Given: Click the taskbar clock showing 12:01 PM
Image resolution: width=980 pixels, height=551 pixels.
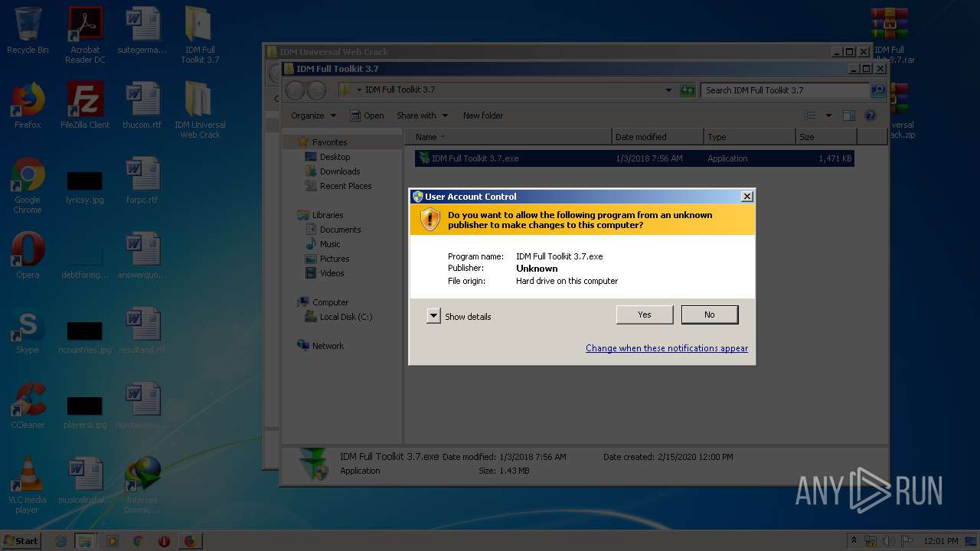Looking at the screenshot, I should (x=941, y=541).
